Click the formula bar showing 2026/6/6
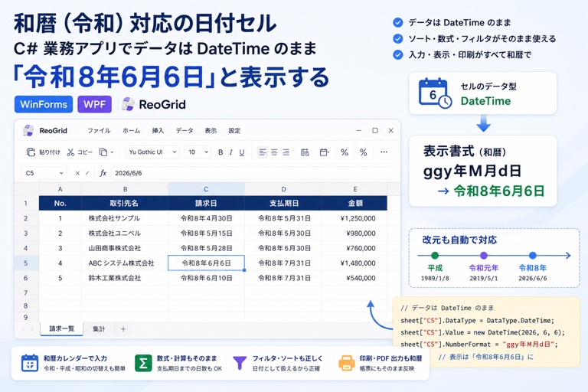 coord(251,173)
